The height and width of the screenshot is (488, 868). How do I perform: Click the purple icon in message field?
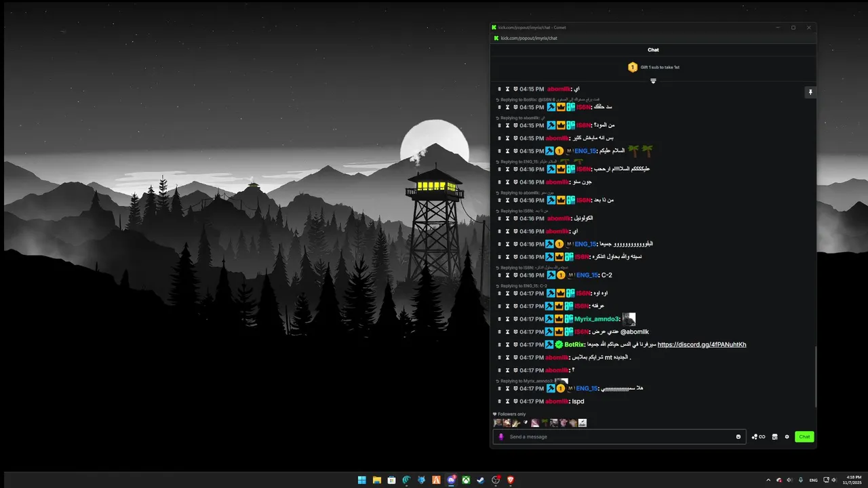pos(501,436)
